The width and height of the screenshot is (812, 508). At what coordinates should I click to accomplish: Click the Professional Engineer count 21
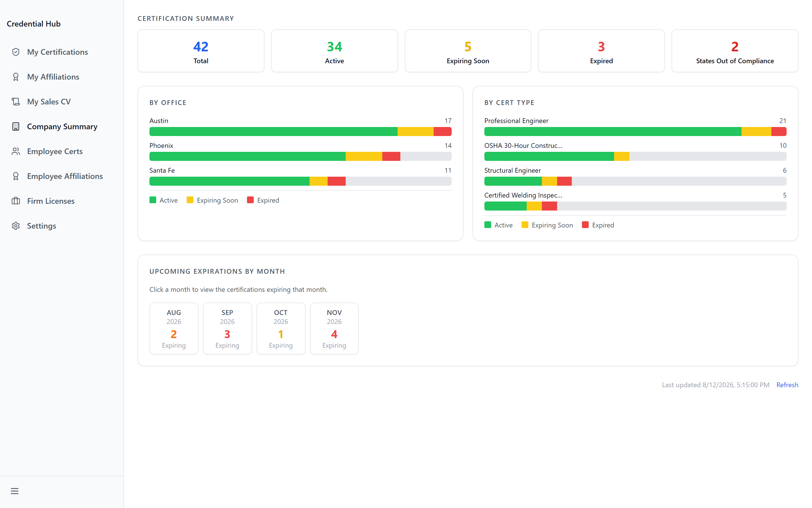[x=783, y=121]
